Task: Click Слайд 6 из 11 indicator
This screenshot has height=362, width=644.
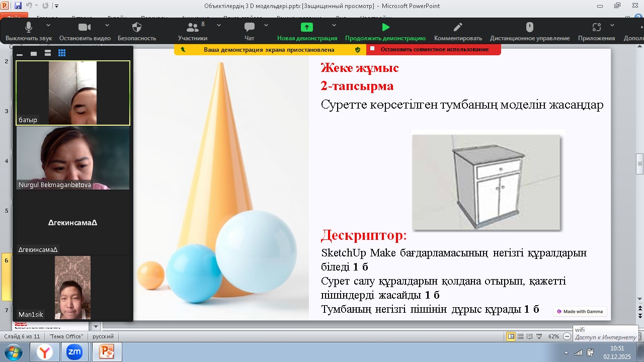Action: coord(23,336)
